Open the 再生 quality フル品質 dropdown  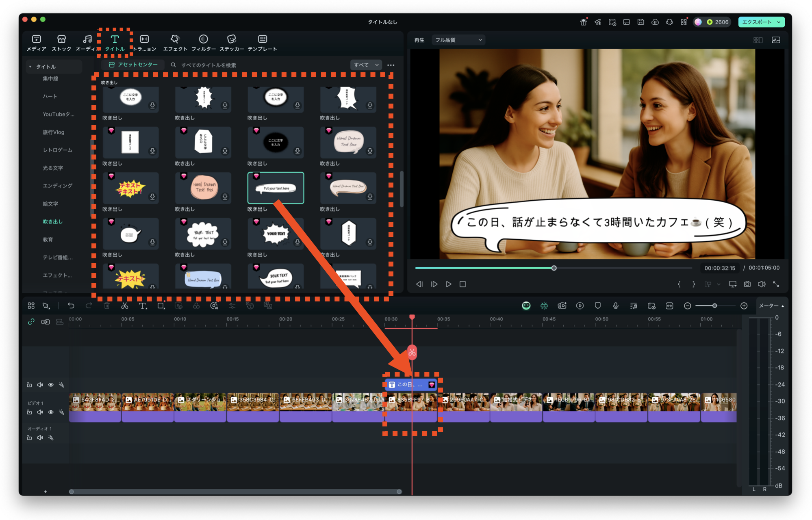point(458,40)
